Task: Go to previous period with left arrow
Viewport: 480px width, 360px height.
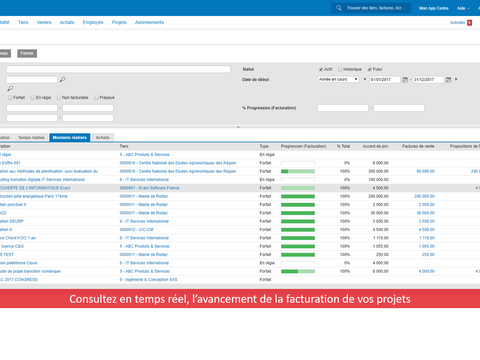Action: click(365, 79)
